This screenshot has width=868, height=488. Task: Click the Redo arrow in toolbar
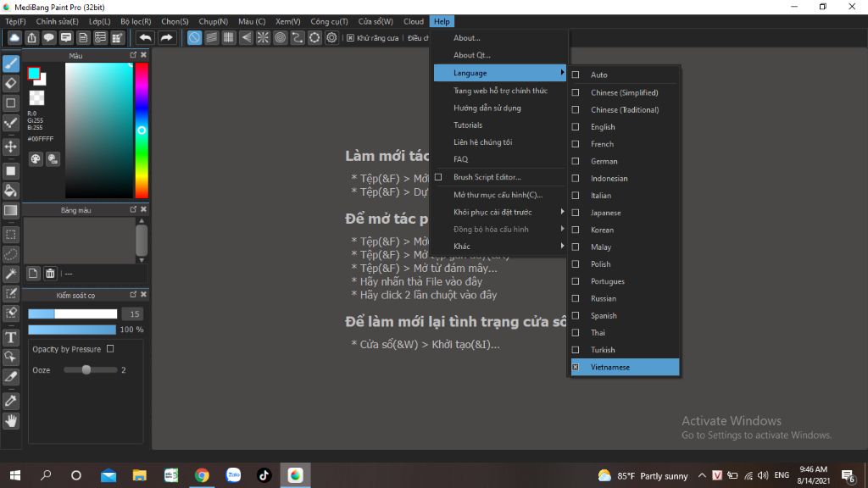[166, 37]
